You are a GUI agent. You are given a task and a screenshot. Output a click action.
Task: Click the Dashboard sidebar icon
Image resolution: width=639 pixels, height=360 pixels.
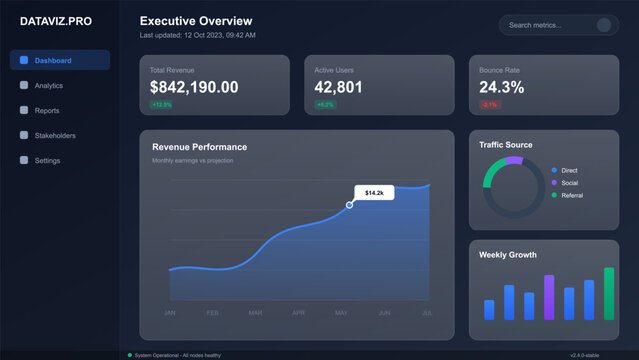24,60
